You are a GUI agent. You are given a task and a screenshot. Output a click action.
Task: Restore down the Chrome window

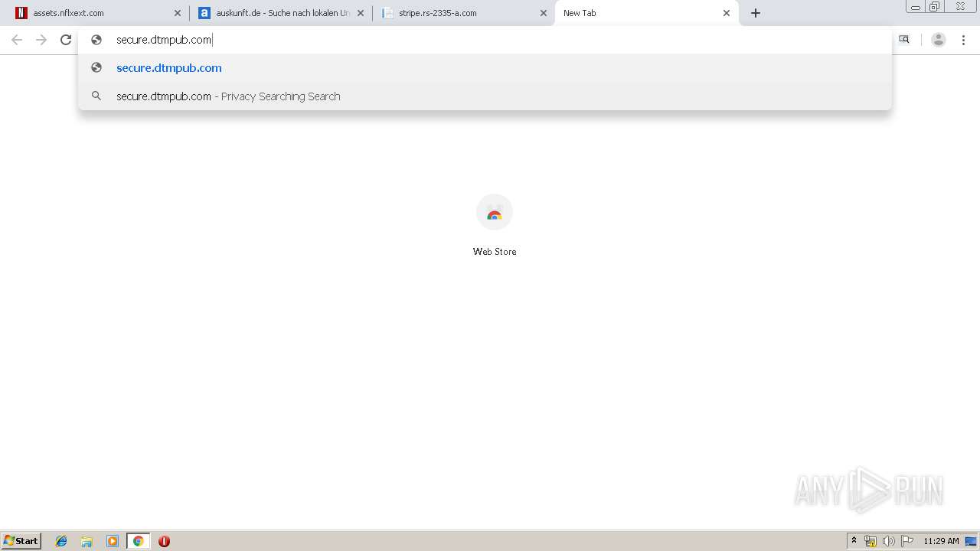[x=935, y=7]
